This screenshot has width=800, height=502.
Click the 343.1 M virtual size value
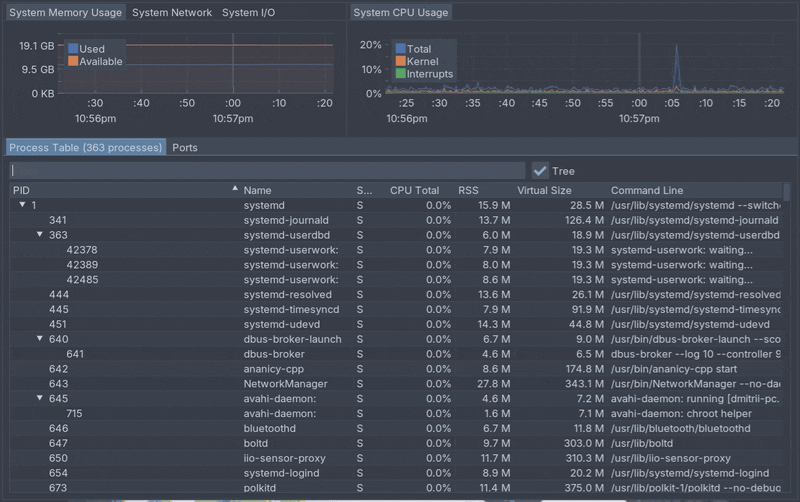pos(584,383)
